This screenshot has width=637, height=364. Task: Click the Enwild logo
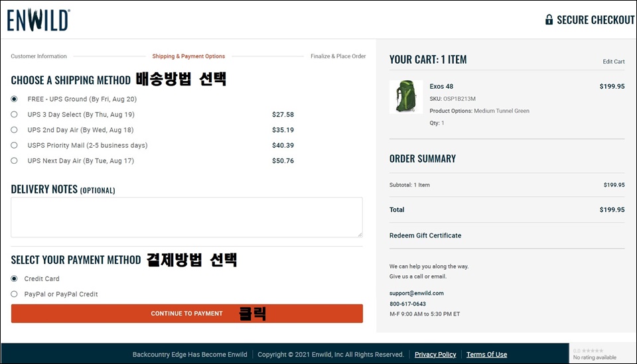38,21
